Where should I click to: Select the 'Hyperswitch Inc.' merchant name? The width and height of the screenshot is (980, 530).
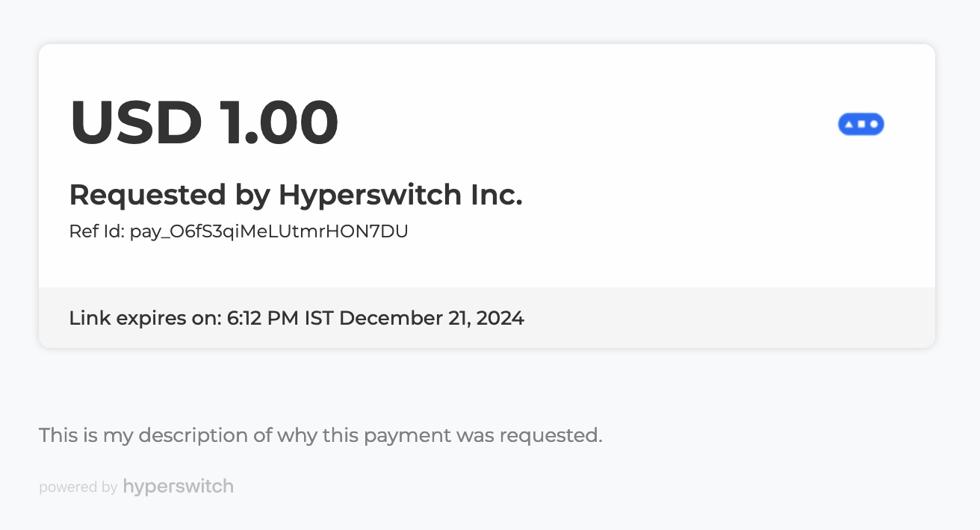coord(400,196)
